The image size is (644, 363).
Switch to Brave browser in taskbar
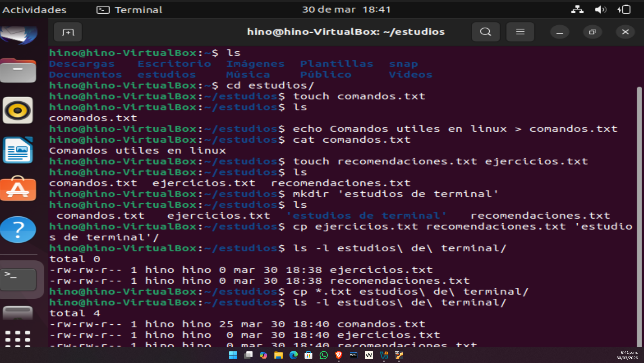click(339, 355)
